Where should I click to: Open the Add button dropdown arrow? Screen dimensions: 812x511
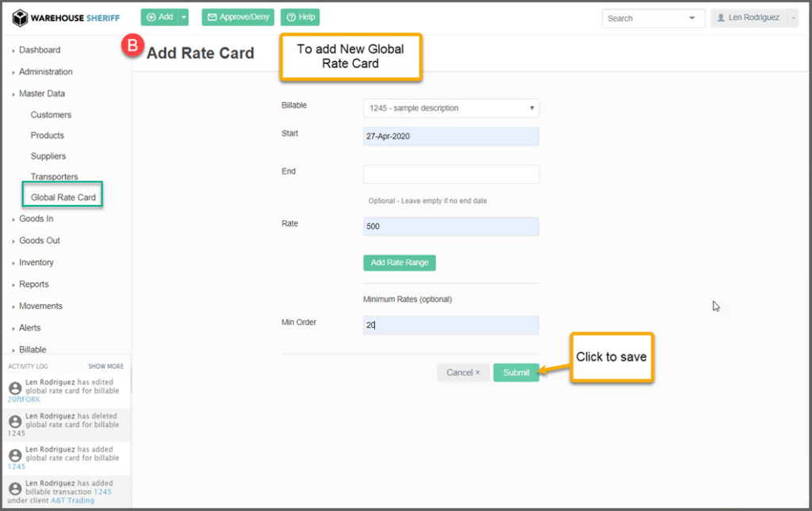pos(184,17)
